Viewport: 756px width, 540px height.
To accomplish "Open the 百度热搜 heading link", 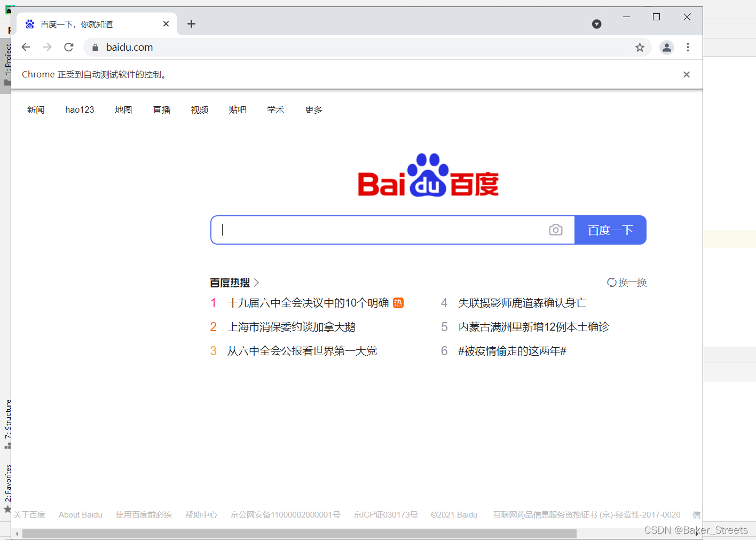I will pyautogui.click(x=230, y=283).
